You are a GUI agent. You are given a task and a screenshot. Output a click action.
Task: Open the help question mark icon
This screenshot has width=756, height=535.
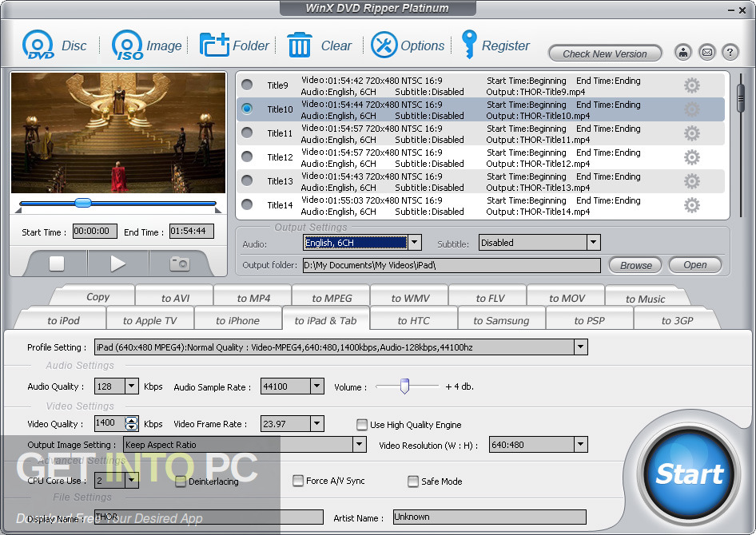pyautogui.click(x=730, y=52)
